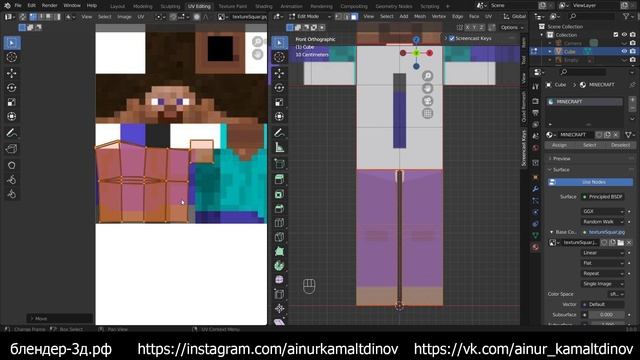Select the 3D viewport Select Box tool

tap(280, 43)
